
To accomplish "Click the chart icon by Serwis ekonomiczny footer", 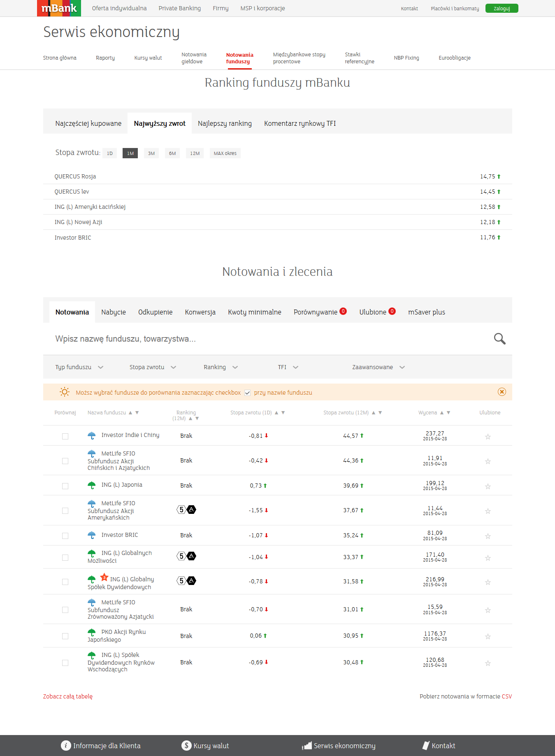I will [307, 745].
